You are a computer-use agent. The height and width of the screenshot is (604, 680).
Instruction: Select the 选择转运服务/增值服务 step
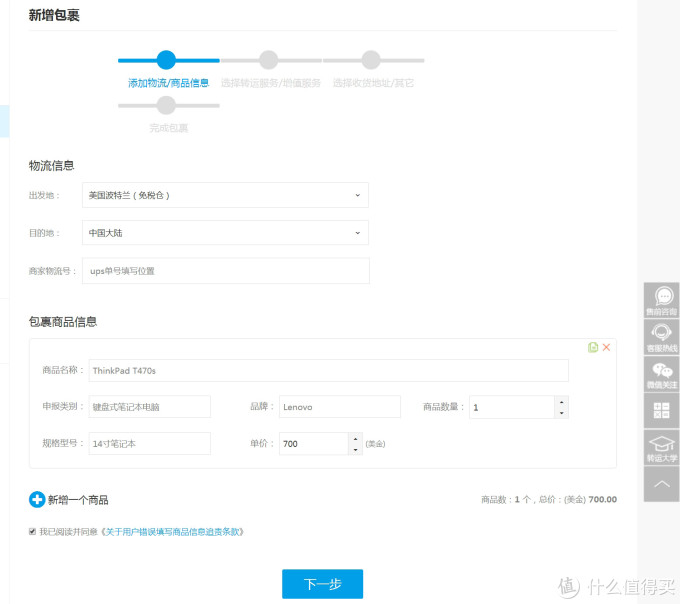(x=269, y=61)
